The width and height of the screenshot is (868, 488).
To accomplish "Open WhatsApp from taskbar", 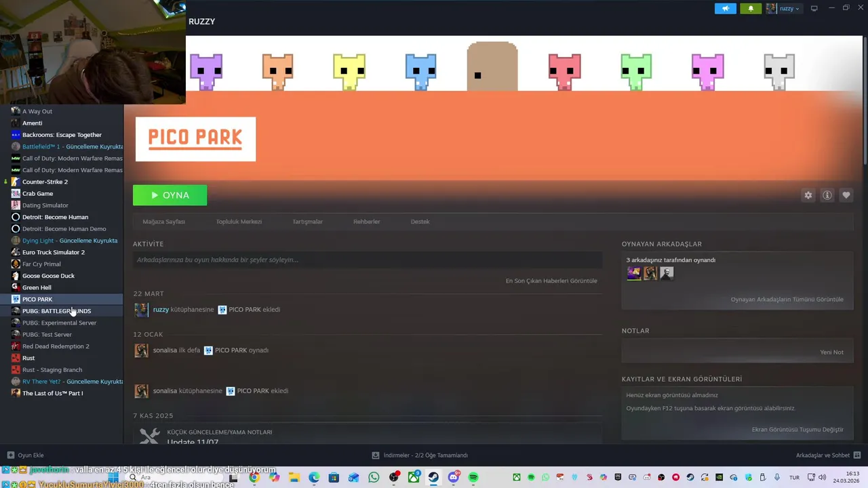I will coord(374,477).
